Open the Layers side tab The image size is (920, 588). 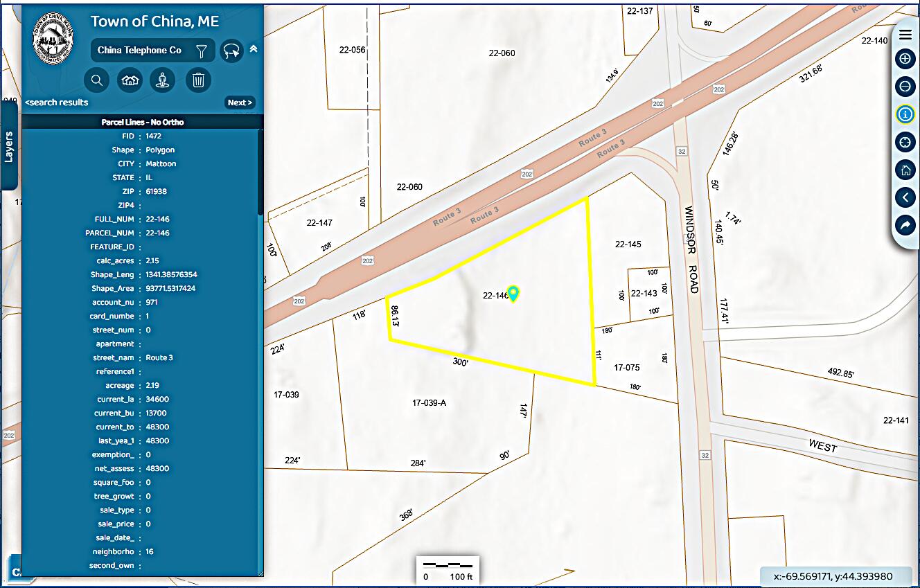coord(9,145)
